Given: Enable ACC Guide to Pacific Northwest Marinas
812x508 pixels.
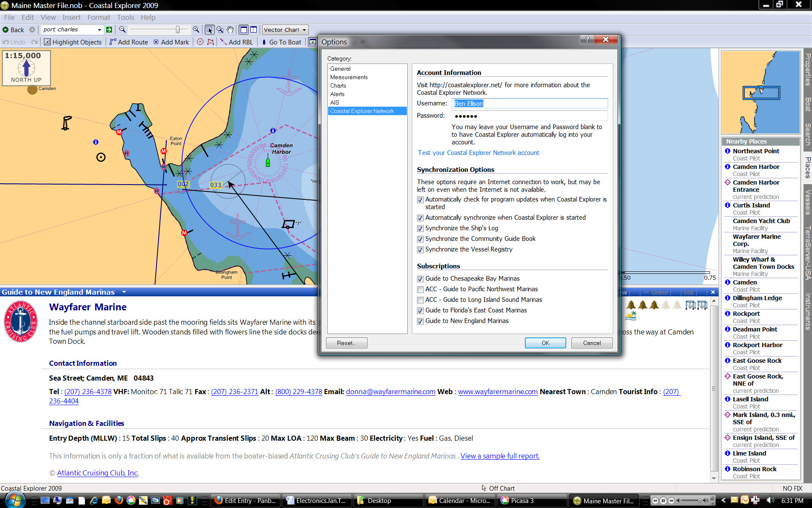Looking at the screenshot, I should tap(420, 289).
